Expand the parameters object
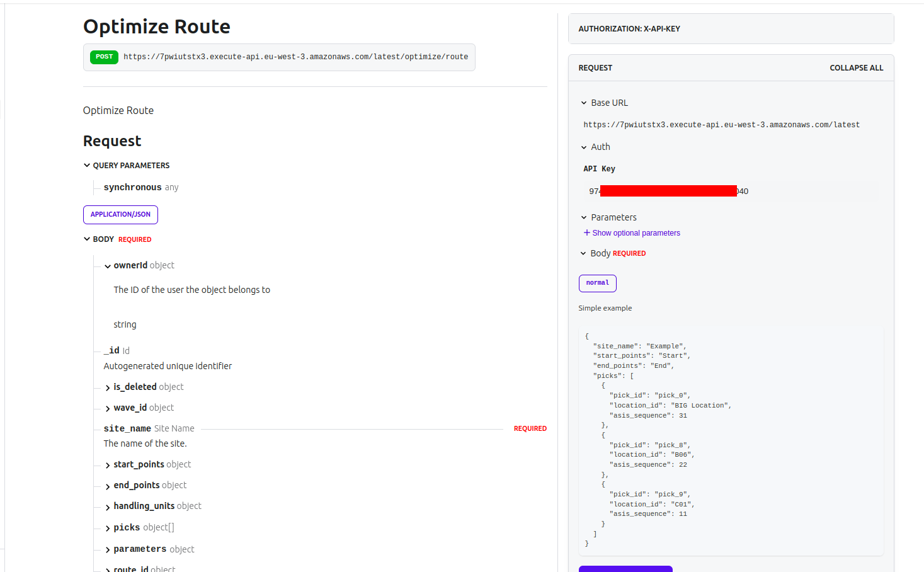The width and height of the screenshot is (924, 572). click(107, 549)
